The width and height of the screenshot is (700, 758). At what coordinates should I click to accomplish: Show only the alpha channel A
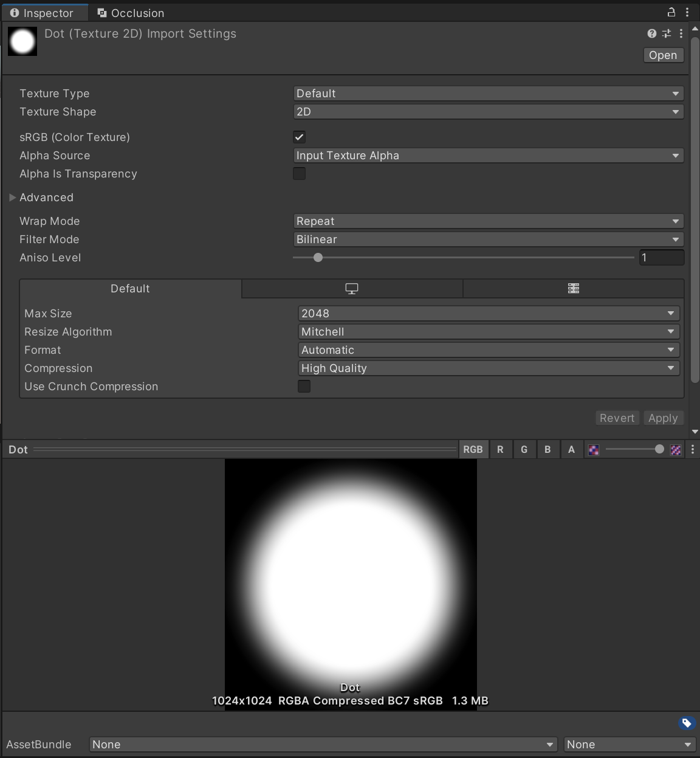pyautogui.click(x=571, y=450)
